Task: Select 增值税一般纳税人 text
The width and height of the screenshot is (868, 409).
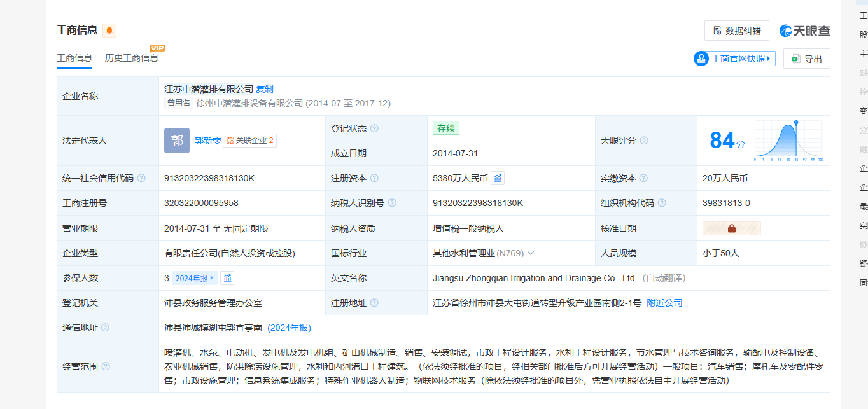Action: (468, 228)
